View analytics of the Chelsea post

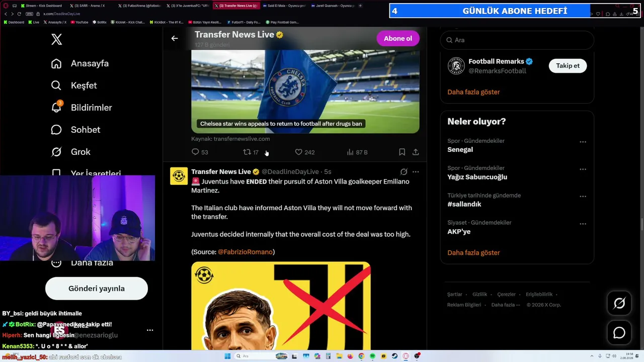pyautogui.click(x=357, y=152)
